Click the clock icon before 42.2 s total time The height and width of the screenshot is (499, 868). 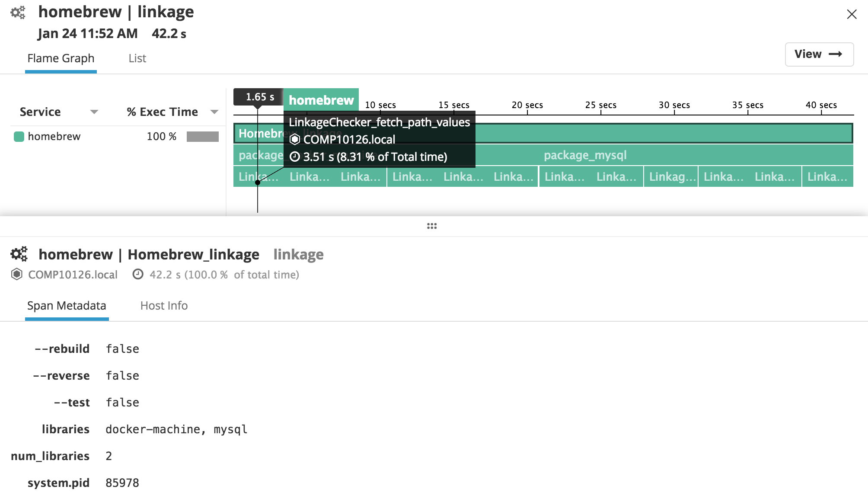tap(137, 274)
